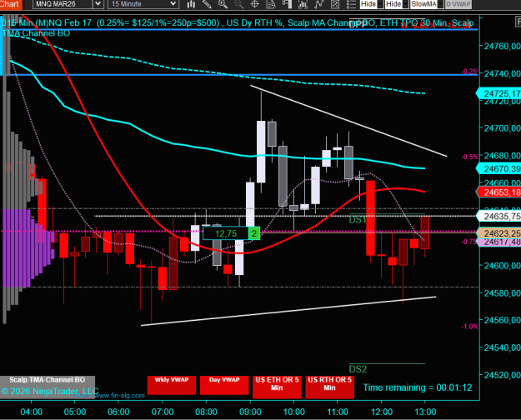
Task: Click the 24617,48 violet price marker
Action: [x=499, y=242]
